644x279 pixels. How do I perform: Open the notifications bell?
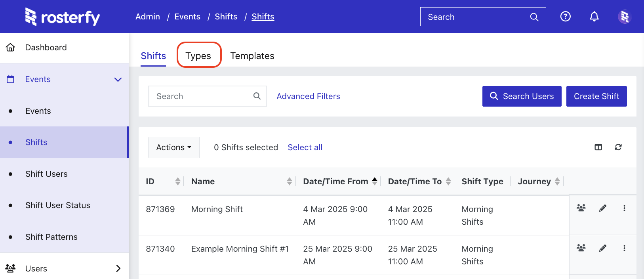pos(594,17)
